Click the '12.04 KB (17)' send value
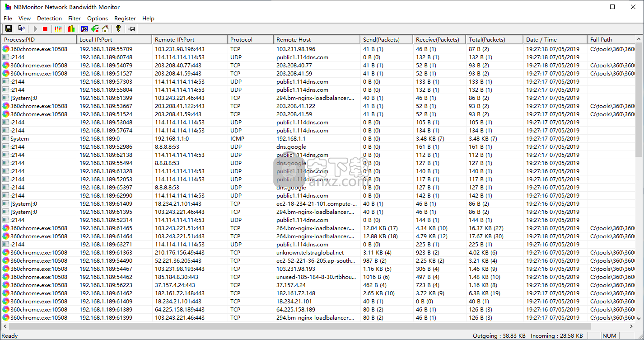The height and width of the screenshot is (340, 644). point(380,228)
